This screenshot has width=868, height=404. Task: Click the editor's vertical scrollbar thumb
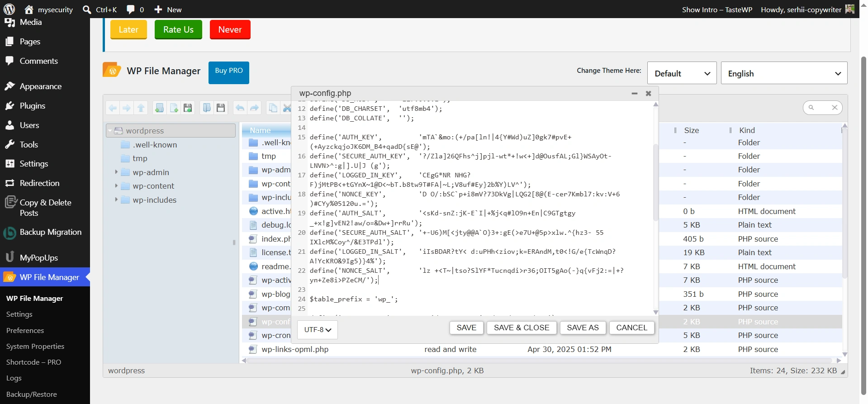point(655,182)
